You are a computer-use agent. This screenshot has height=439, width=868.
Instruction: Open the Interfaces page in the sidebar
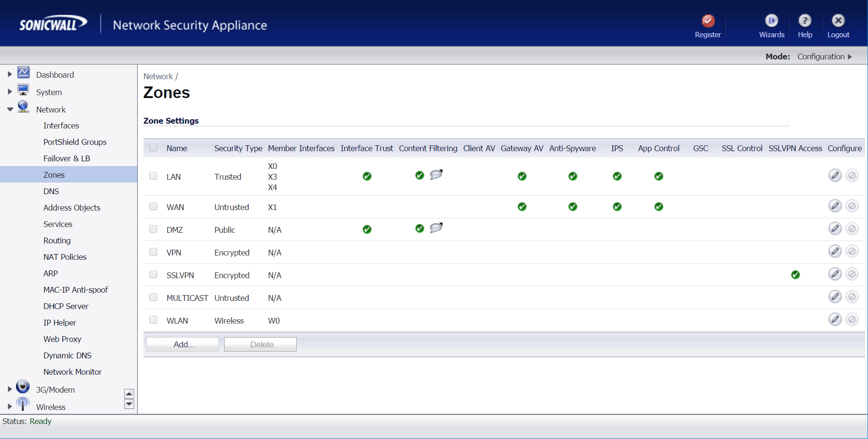tap(61, 126)
